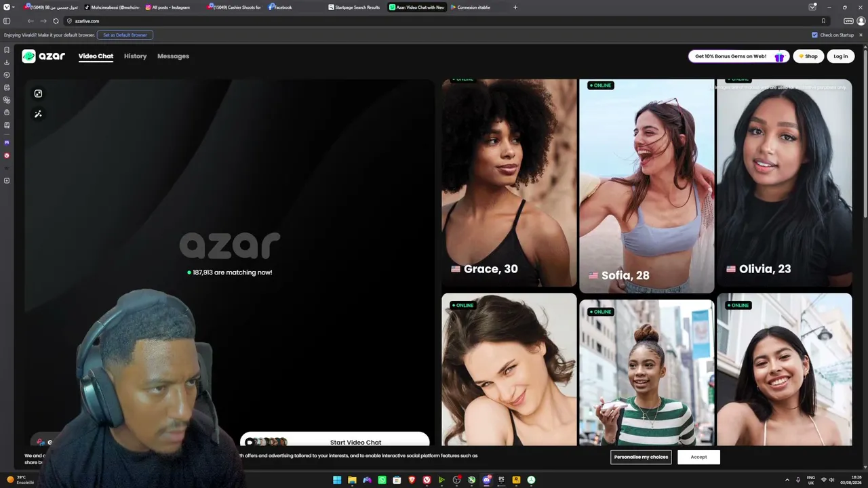Screen dimensions: 868x488
Task: Open Vivaldi from the taskbar
Action: click(427, 480)
